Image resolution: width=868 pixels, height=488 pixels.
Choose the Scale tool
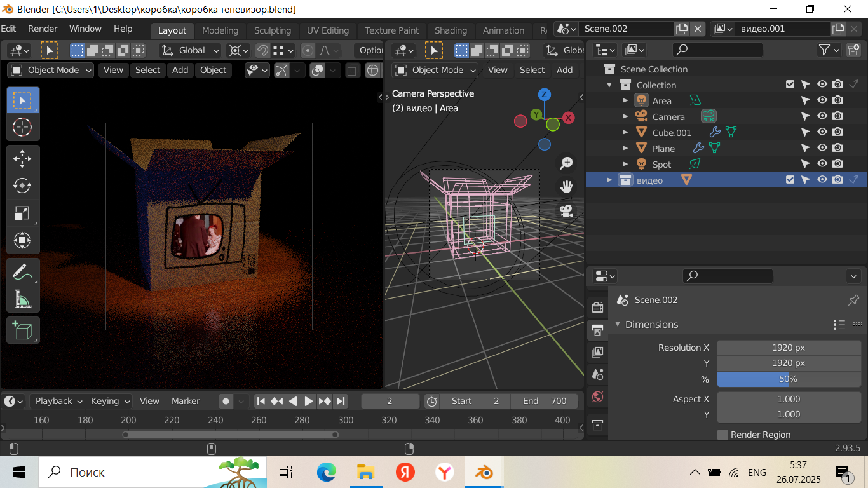click(x=23, y=213)
